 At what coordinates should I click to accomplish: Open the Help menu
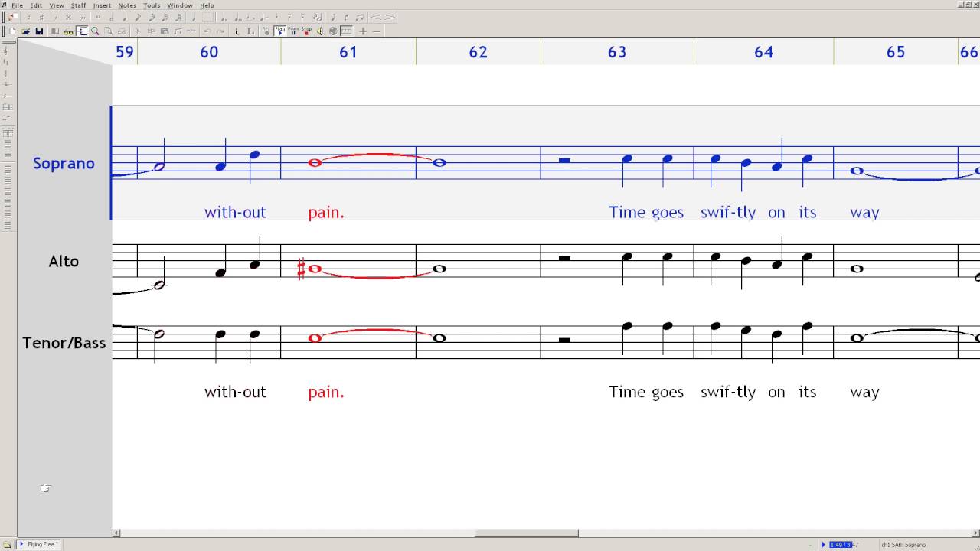tap(207, 5)
